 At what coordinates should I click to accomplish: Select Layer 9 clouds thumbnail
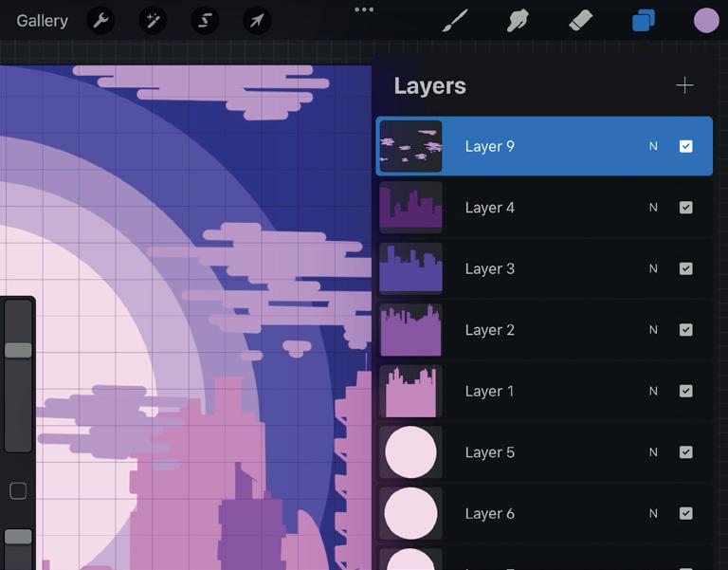(x=410, y=146)
